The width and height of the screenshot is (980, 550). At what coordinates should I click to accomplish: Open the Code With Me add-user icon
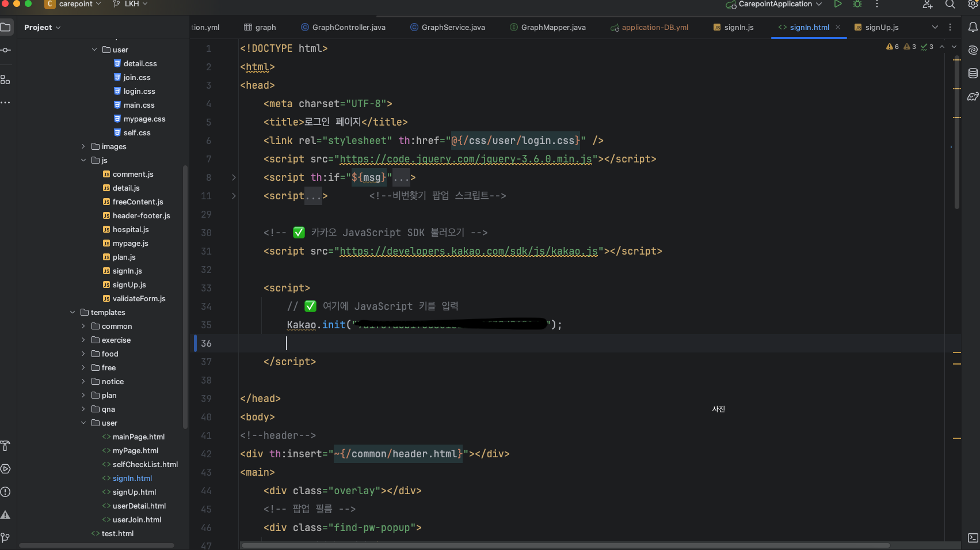928,4
